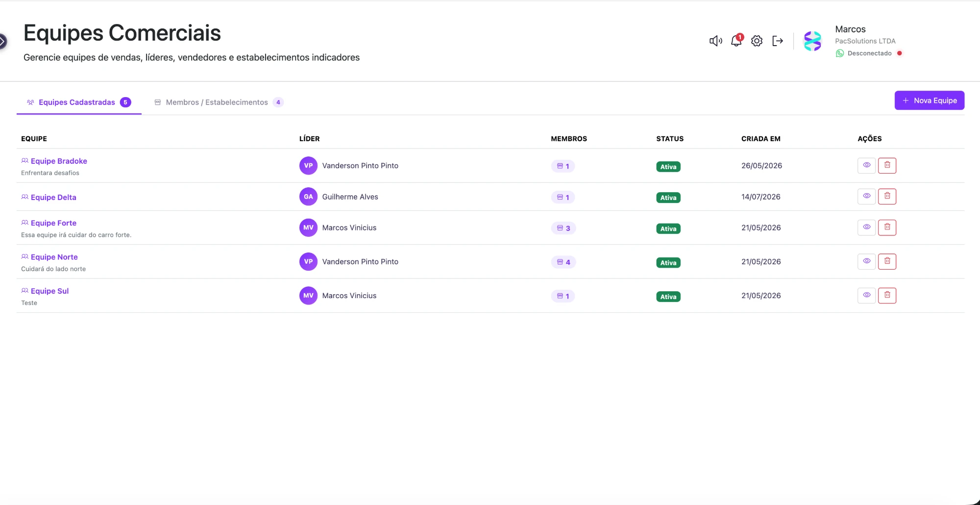The width and height of the screenshot is (980, 505).
Task: Open Equipe Bradoke link
Action: tap(59, 161)
